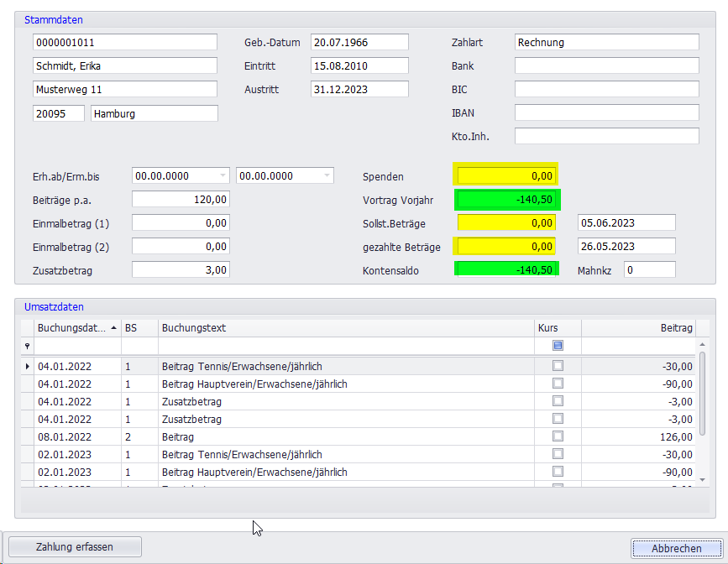Click the yellow Spenden amount field
Viewport: 728px width, 564px height.
506,176
